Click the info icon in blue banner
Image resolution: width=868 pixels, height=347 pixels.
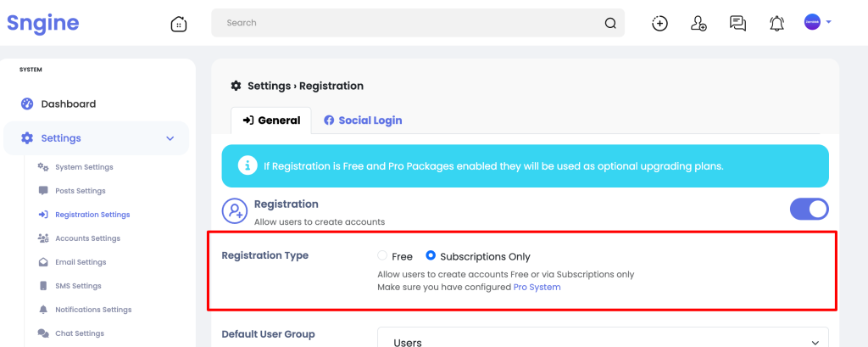pyautogui.click(x=248, y=165)
